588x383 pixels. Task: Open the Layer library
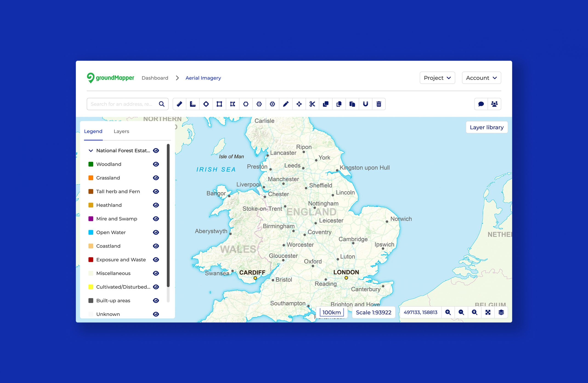[486, 127]
